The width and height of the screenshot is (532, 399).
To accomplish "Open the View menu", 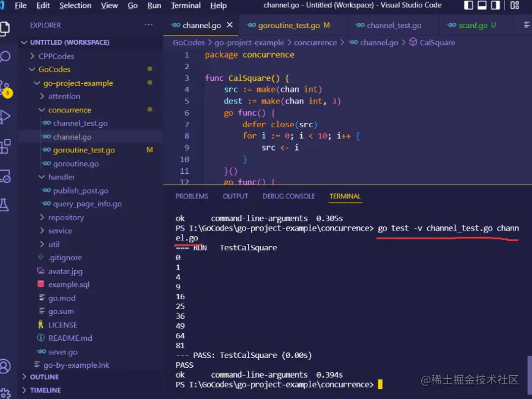I will (109, 6).
